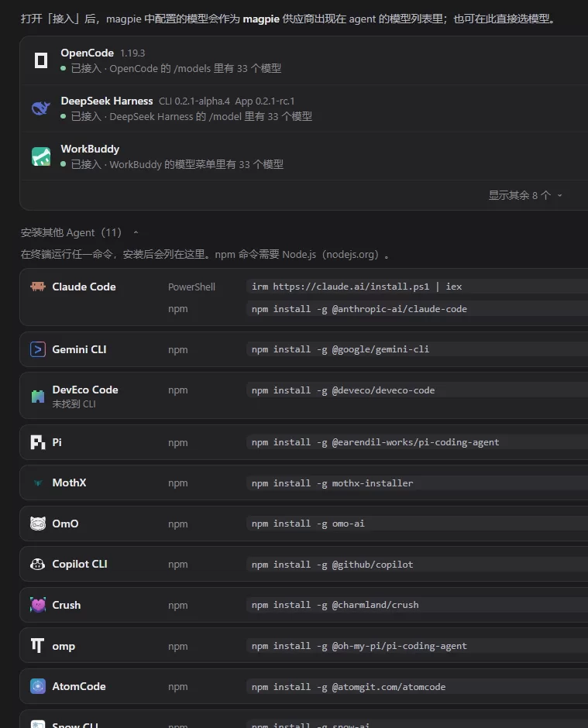Select the Claude Code PowerShell install command

click(x=417, y=287)
